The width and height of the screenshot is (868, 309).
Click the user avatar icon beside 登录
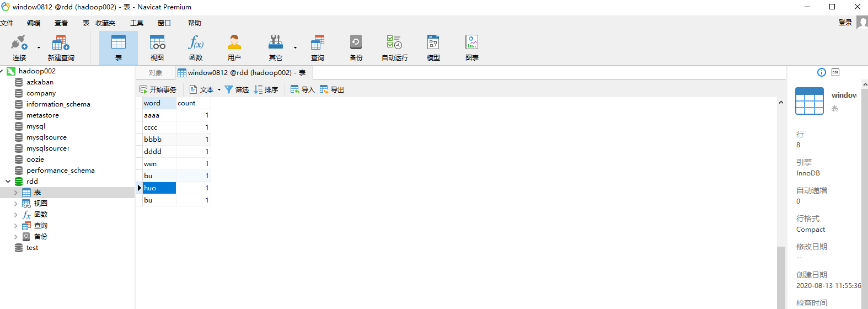862,23
